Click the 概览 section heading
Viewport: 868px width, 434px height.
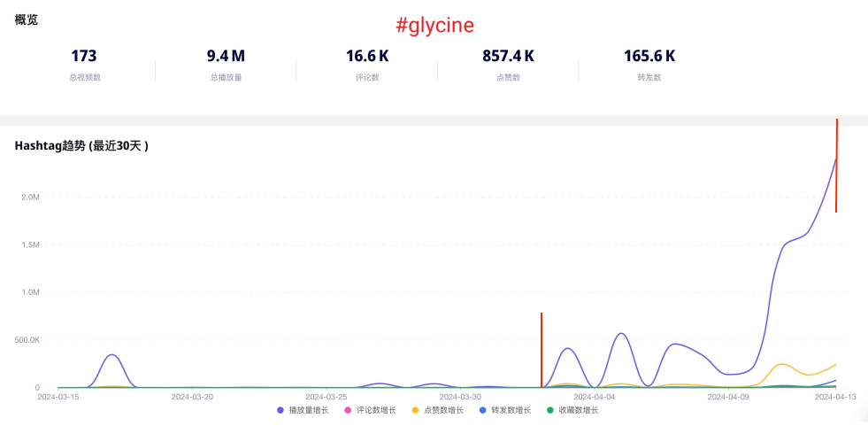tap(27, 19)
